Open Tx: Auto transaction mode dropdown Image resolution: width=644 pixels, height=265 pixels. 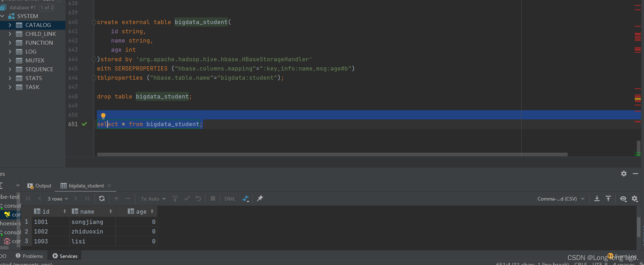point(153,199)
